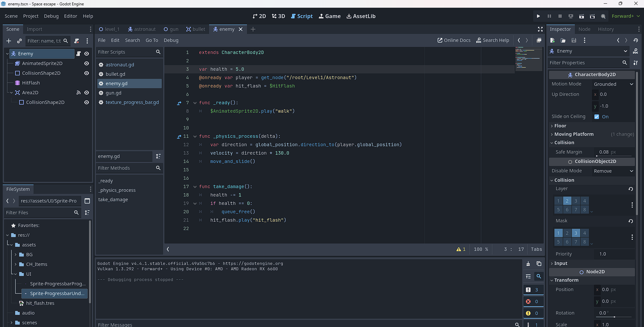The image size is (644, 327).
Task: Open the Debug menu in top menu bar
Action: (51, 16)
